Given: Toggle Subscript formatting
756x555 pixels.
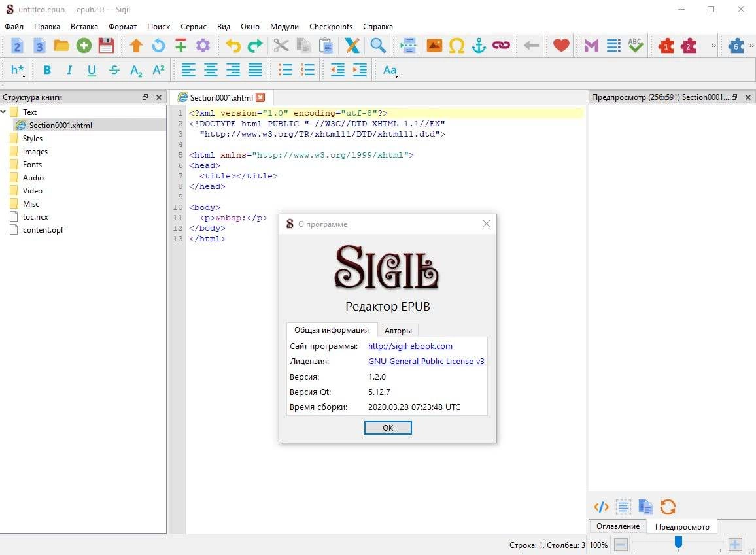Looking at the screenshot, I should pyautogui.click(x=136, y=71).
